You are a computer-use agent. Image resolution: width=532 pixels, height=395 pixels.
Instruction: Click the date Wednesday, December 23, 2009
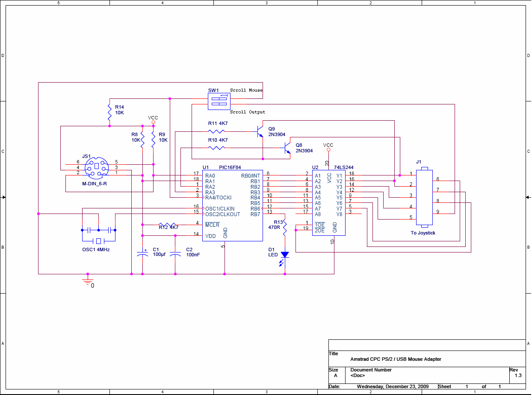coord(393,386)
